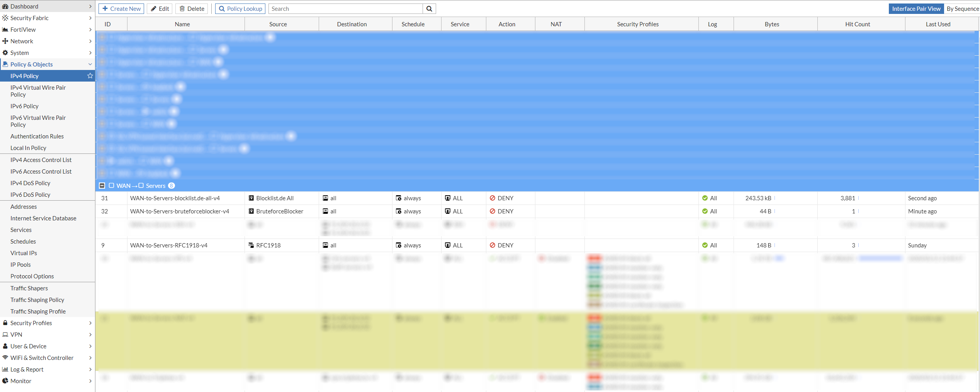Click the Security Fabric icon
The height and width of the screenshot is (392, 980).
tap(5, 18)
